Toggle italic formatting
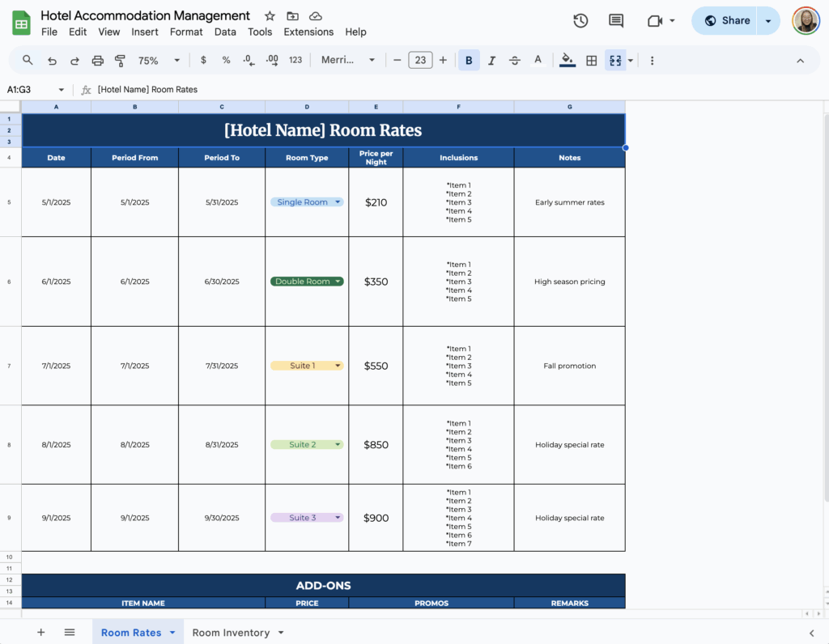829x644 pixels. [x=492, y=60]
